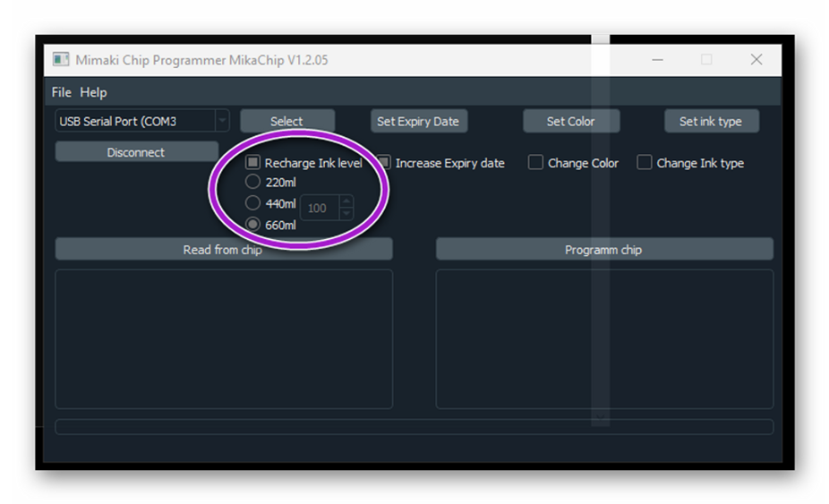The height and width of the screenshot is (504, 829).
Task: Click the Set Color button
Action: pos(571,121)
